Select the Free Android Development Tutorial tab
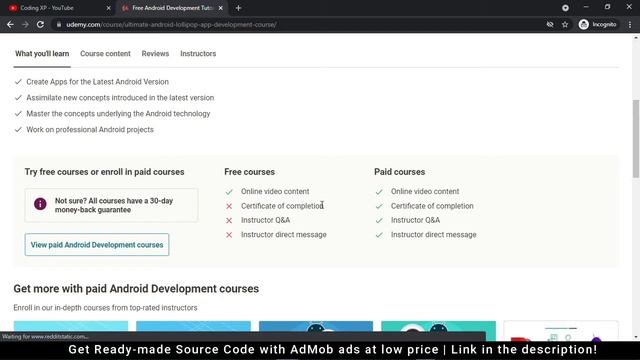Viewport: 640px width, 360px height. click(x=173, y=8)
